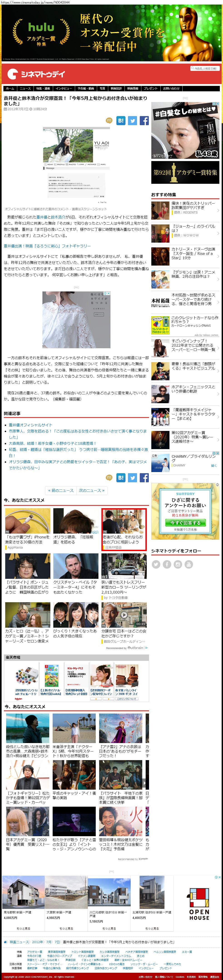Share via Hatena B! icon under the headline

point(121,121)
